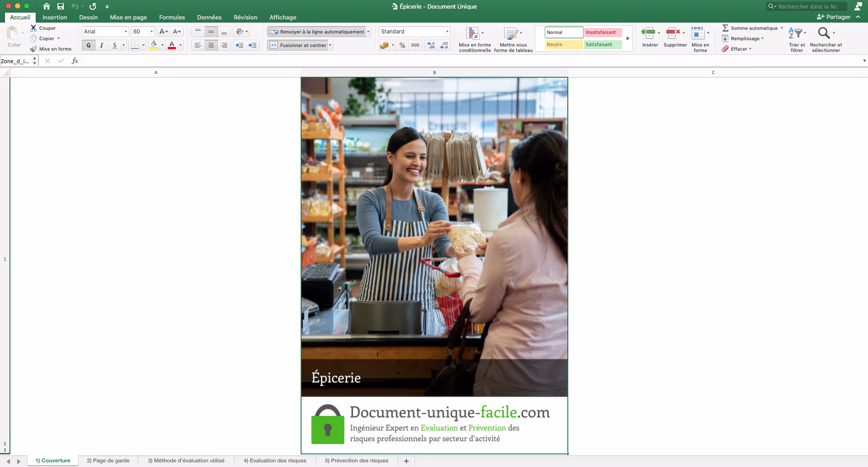Screen dimensions: 868x467
Task: Toggle underline formatting S
Action: [115, 45]
